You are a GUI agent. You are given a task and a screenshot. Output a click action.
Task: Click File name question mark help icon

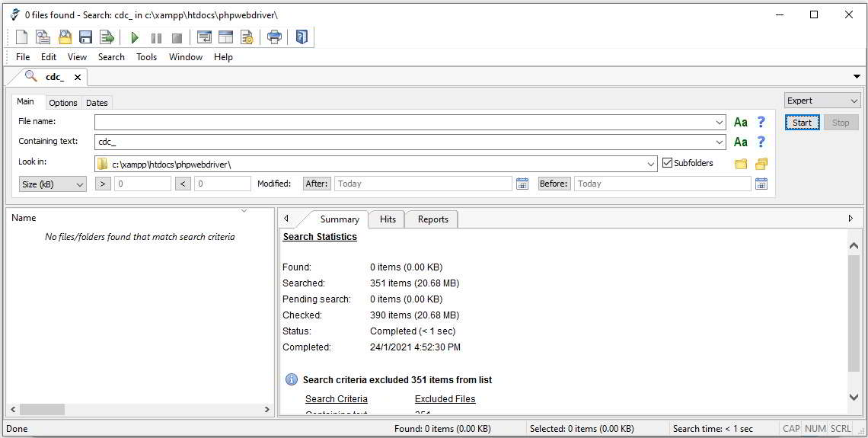761,122
